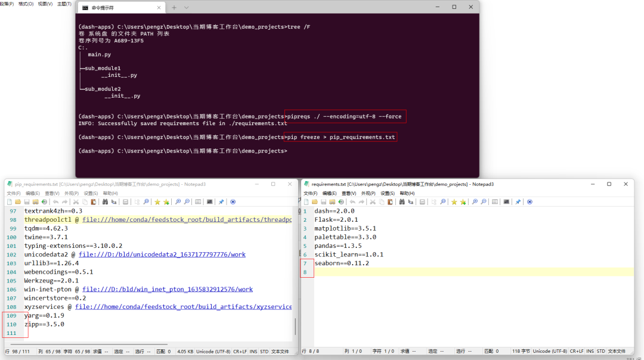Toggle the INS insert mode in the pip_requirements.txt status bar
Viewport: 644px width, 360px height.
253,352
